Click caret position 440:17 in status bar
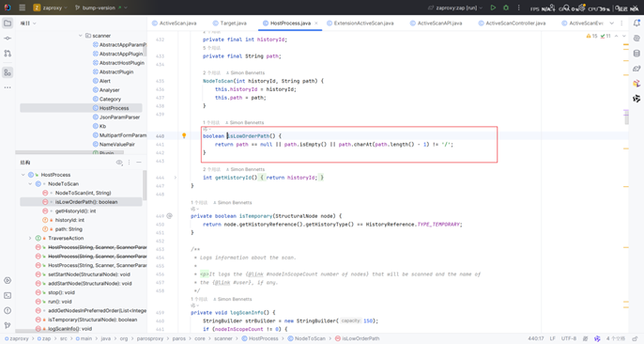644x344 pixels. tap(535, 338)
